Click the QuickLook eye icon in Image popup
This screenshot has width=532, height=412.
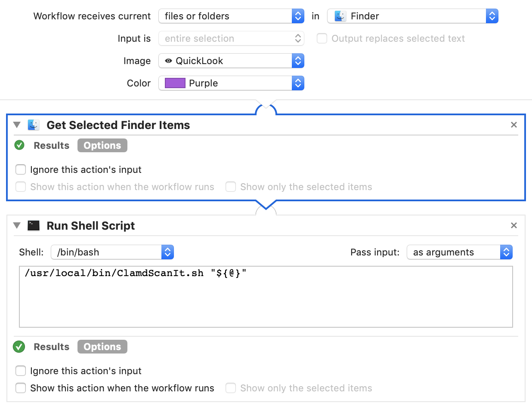tap(168, 61)
